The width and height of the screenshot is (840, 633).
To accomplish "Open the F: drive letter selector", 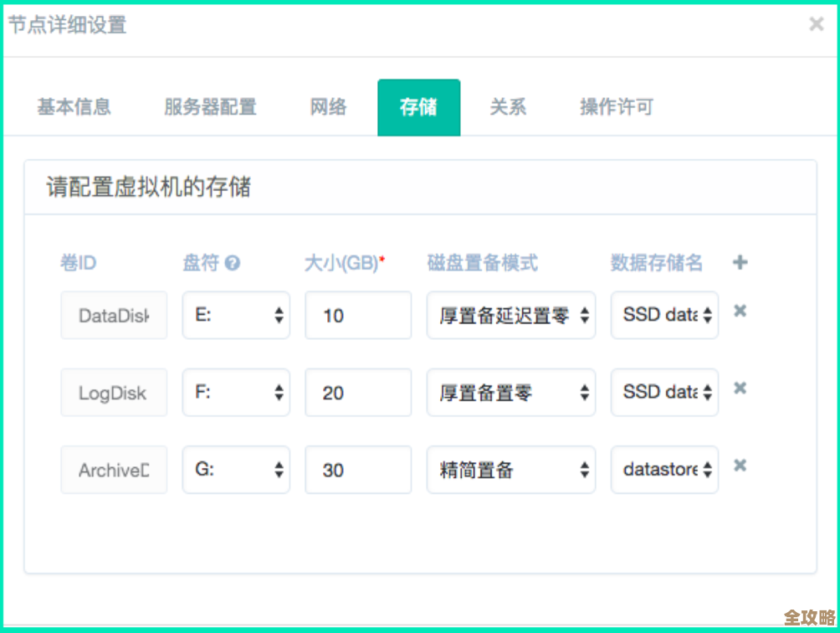I will pos(236,392).
